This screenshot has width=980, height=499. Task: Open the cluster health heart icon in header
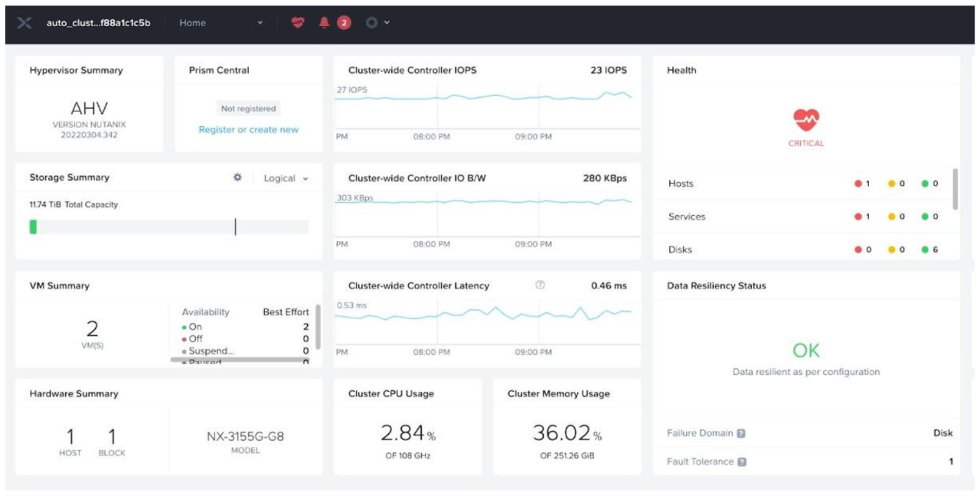297,23
